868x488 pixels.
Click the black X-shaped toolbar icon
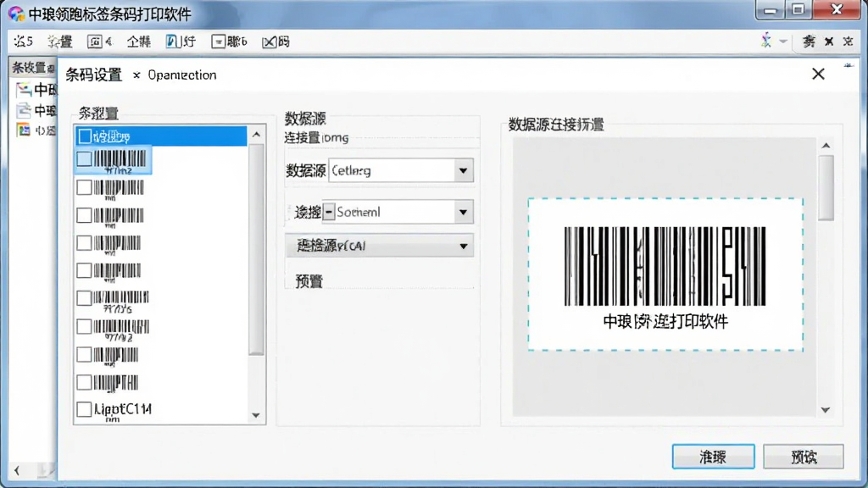pos(829,42)
